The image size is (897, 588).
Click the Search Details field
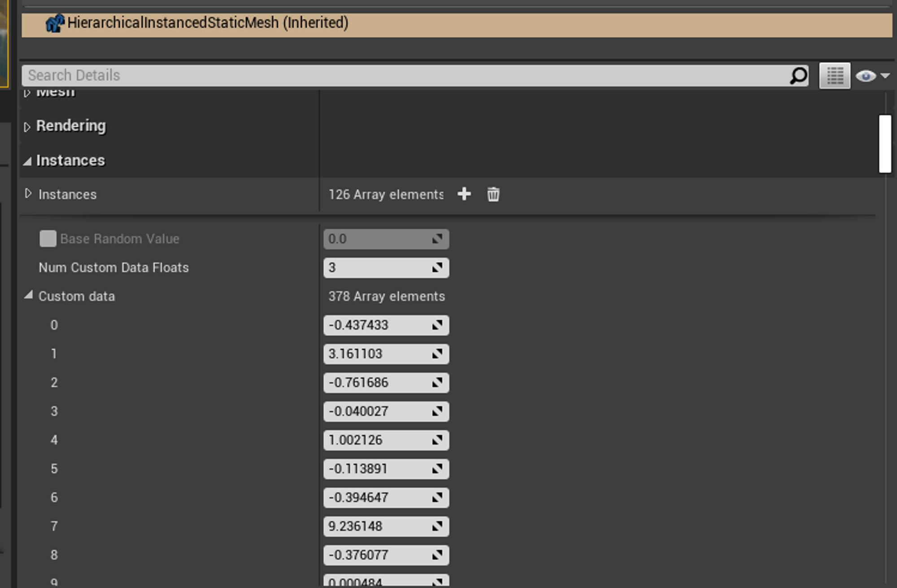(404, 76)
